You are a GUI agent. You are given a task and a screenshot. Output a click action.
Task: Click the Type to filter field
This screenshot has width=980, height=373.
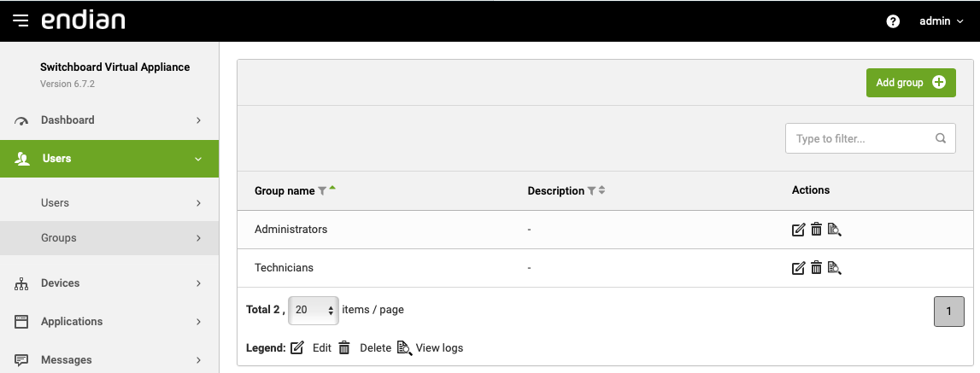pos(861,138)
